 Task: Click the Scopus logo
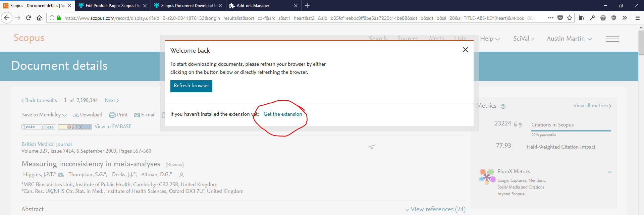coord(29,38)
